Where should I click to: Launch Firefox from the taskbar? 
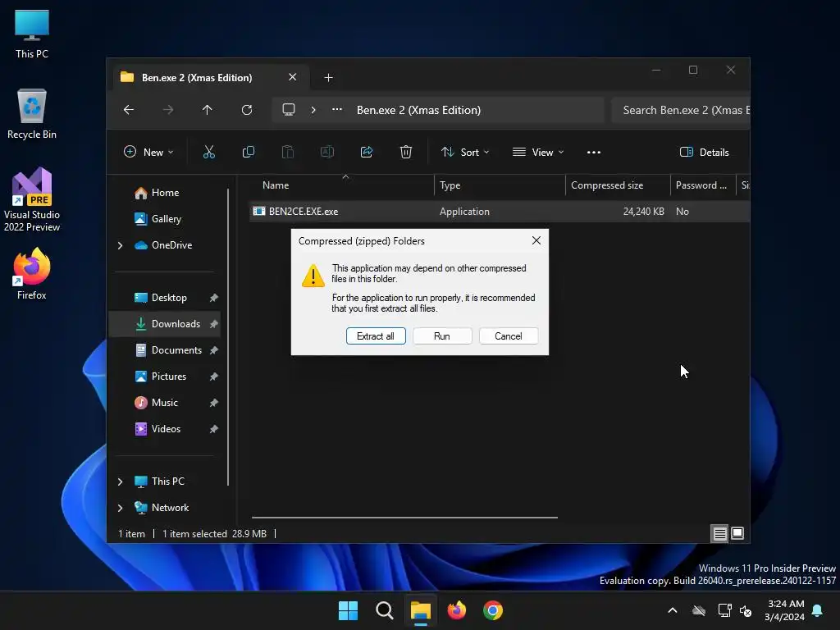coord(456,610)
